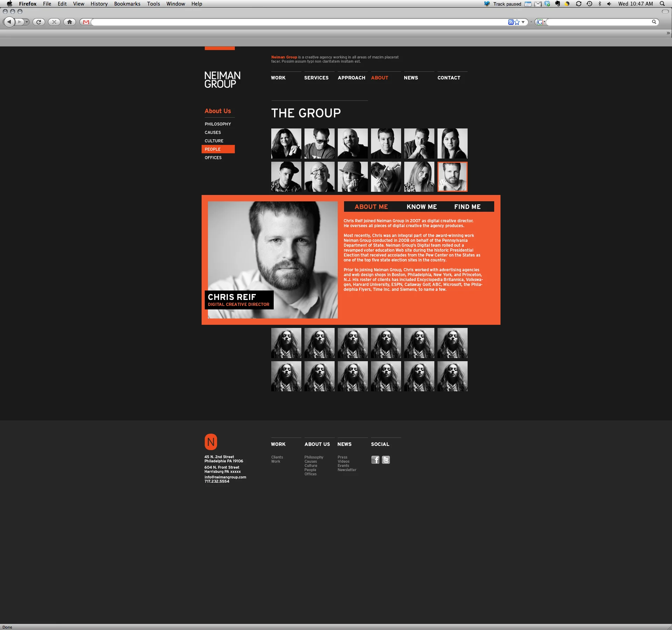Expand the bookmarks toolbar overflow chevron
This screenshot has width=672, height=630.
[668, 33]
